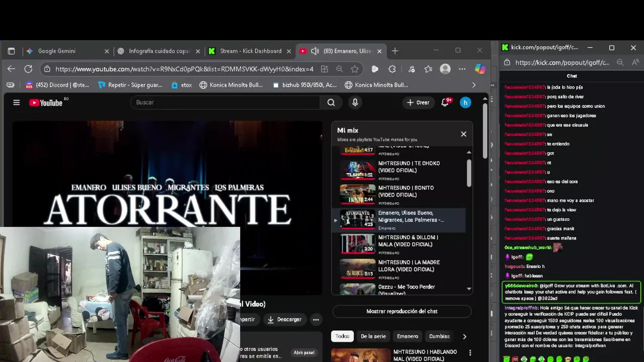This screenshot has height=362, width=644.
Task: Mute the YouTube tab via speaker icon
Action: click(315, 51)
